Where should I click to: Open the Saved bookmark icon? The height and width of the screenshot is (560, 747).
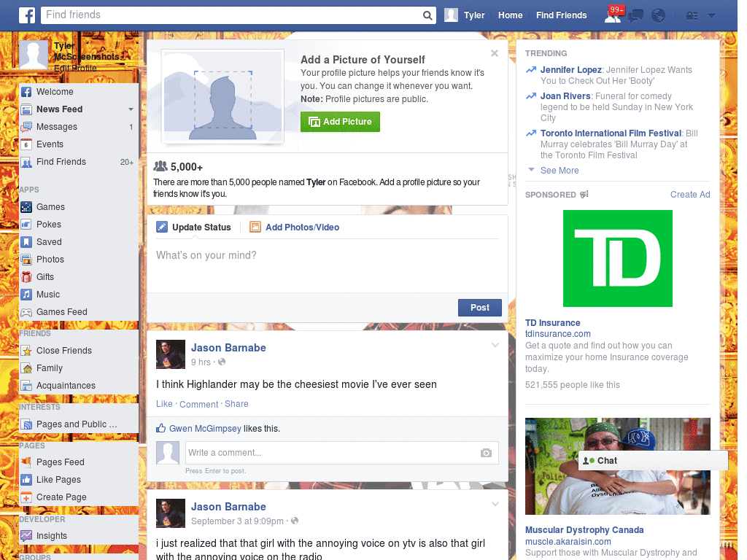26,242
